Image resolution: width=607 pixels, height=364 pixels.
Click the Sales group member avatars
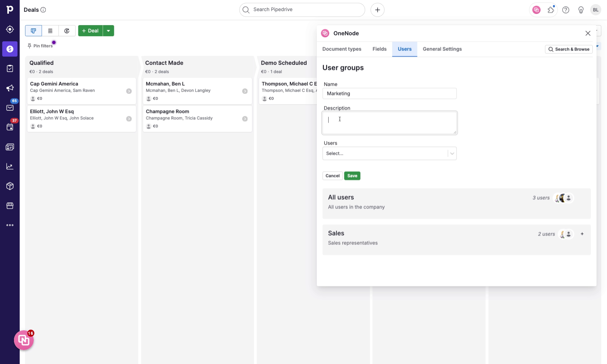pyautogui.click(x=566, y=234)
